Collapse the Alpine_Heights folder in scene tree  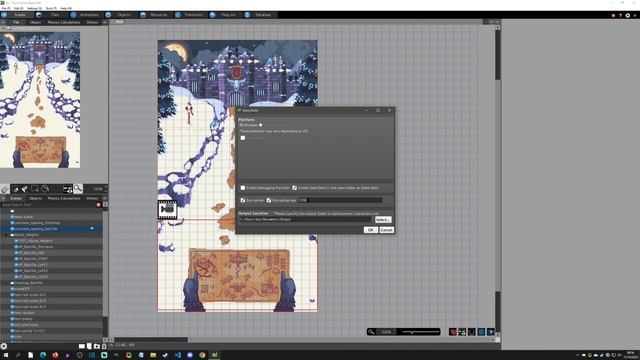click(7, 235)
